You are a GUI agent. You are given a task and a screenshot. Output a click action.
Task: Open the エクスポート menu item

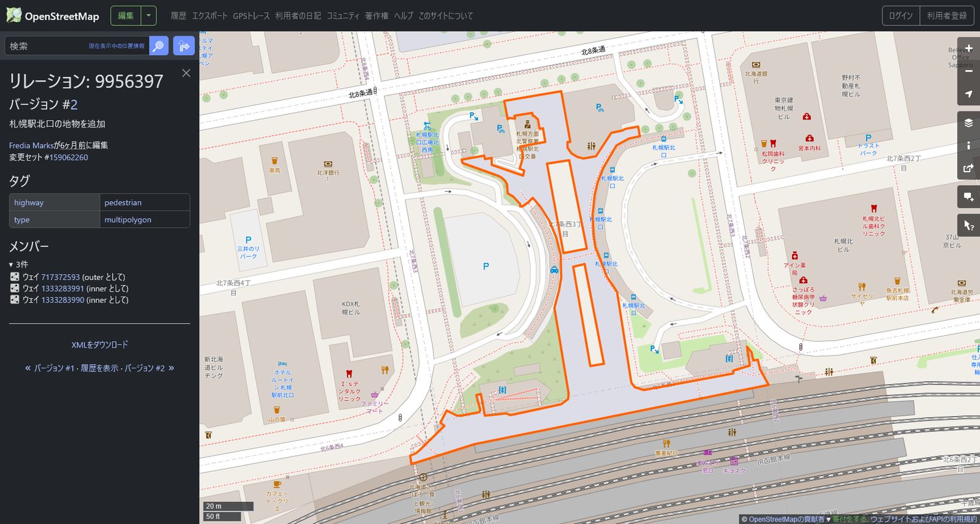coord(209,16)
